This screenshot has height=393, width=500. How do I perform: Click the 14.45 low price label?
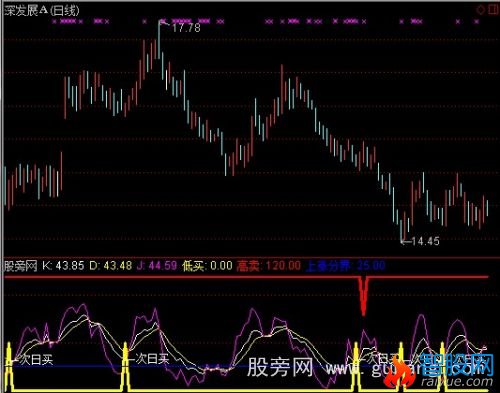point(425,241)
